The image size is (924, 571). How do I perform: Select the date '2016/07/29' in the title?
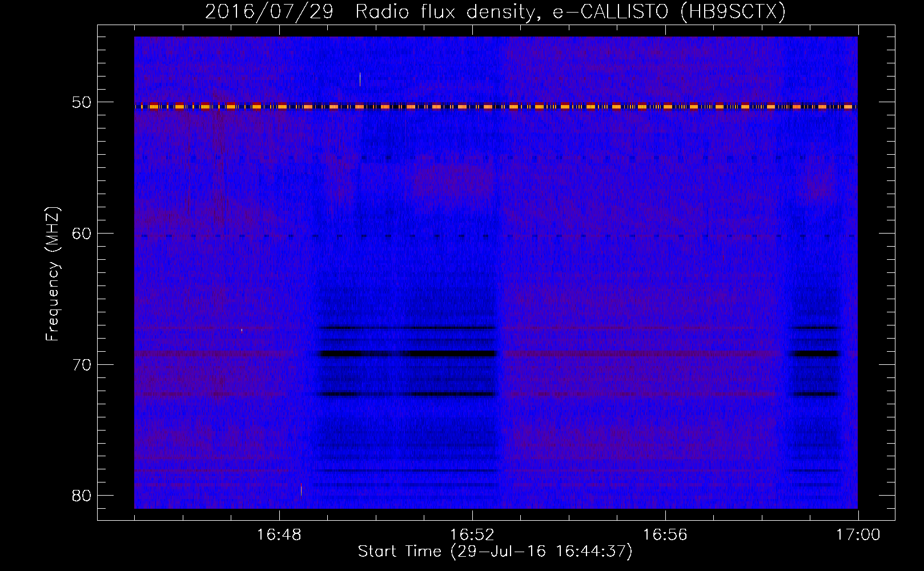click(x=268, y=11)
